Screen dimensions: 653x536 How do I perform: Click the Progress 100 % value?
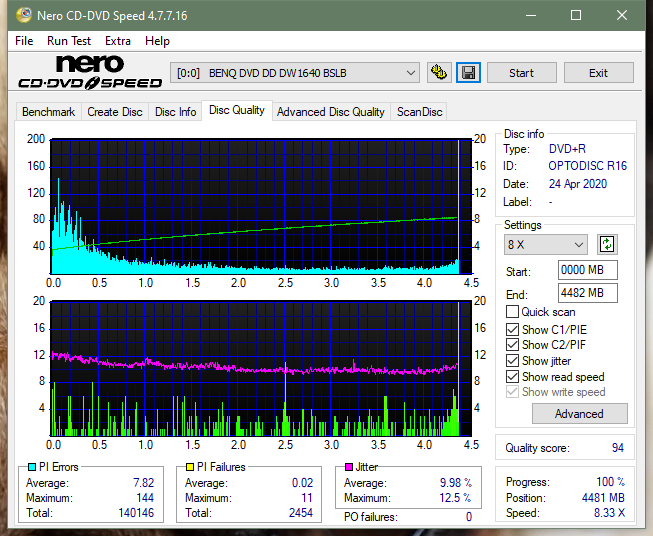[x=610, y=482]
